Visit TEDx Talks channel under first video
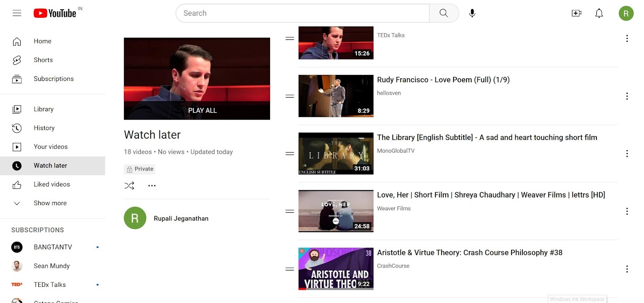This screenshot has height=303, width=644. (x=391, y=35)
